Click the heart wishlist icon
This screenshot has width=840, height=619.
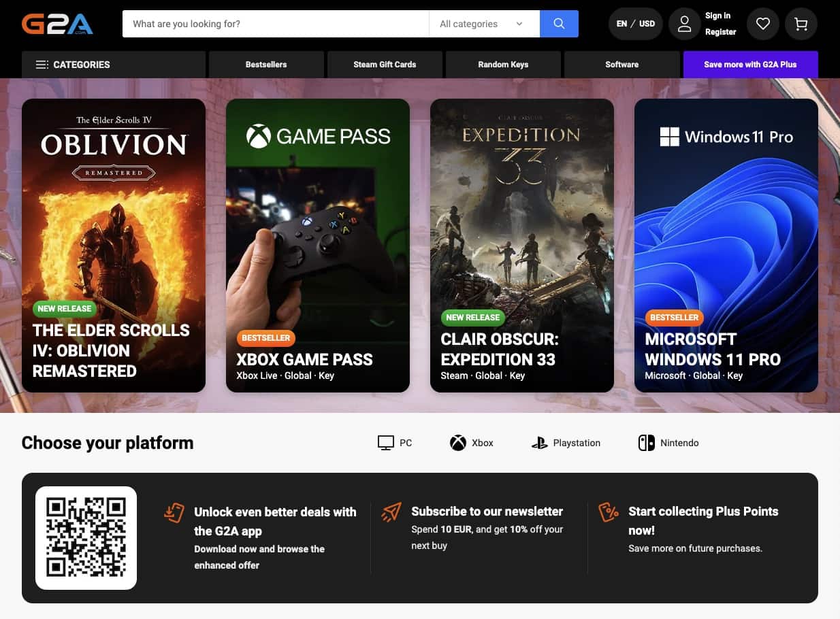[762, 23]
